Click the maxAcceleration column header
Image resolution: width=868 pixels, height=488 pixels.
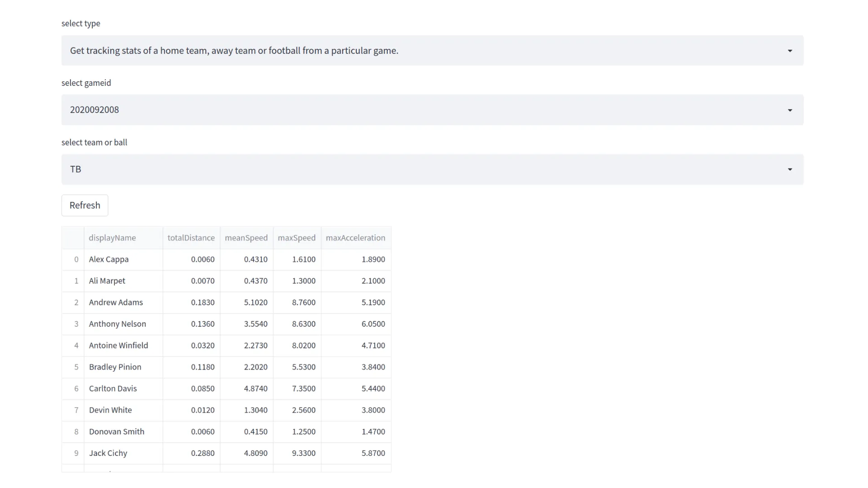pos(355,238)
